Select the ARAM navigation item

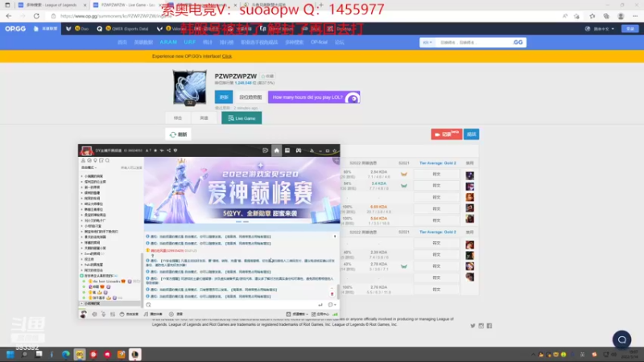(168, 43)
